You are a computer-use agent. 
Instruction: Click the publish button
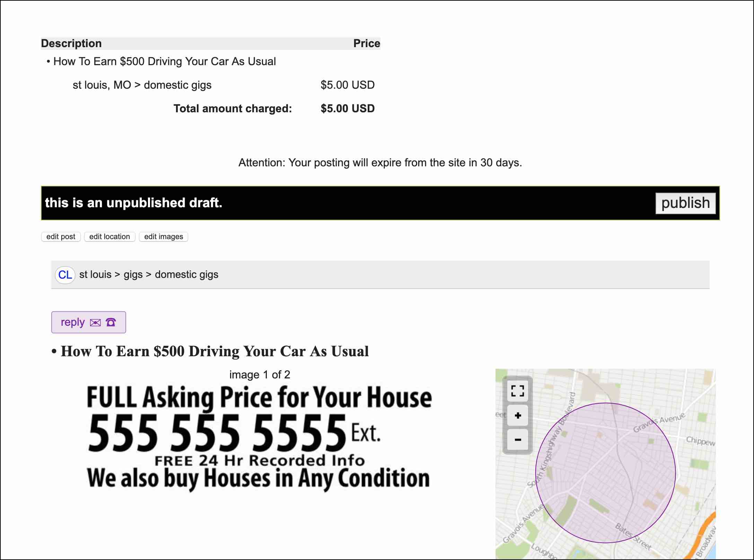(685, 203)
